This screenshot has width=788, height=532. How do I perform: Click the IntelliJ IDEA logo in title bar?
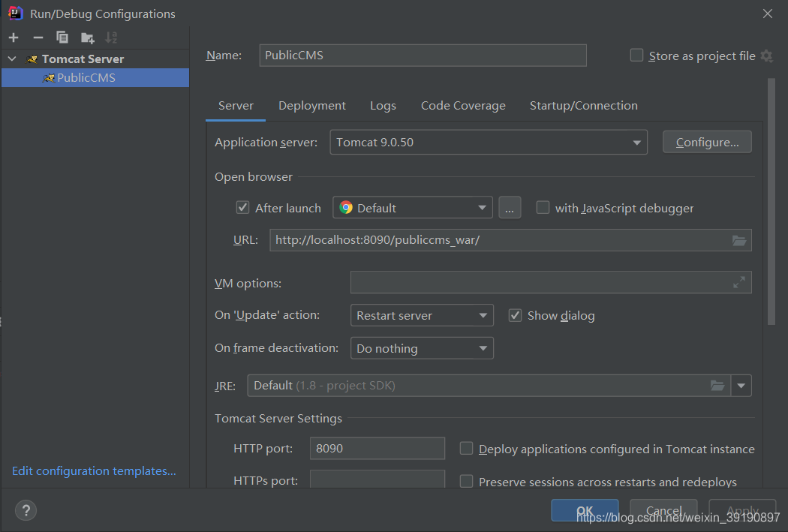pos(16,13)
